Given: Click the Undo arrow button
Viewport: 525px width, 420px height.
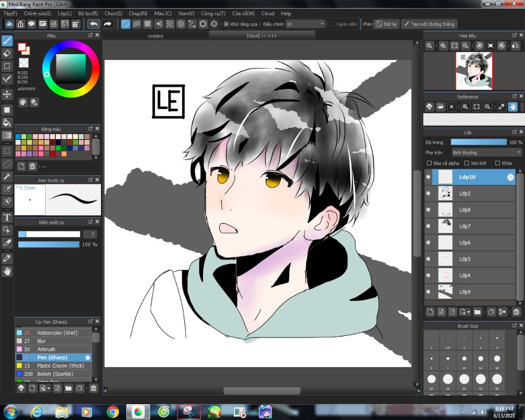Looking at the screenshot, I should click(x=94, y=24).
